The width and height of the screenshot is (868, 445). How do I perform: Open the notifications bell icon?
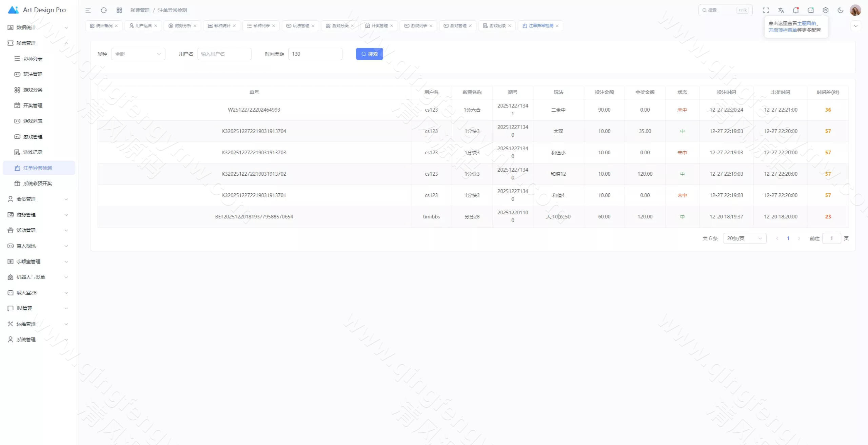coord(795,10)
